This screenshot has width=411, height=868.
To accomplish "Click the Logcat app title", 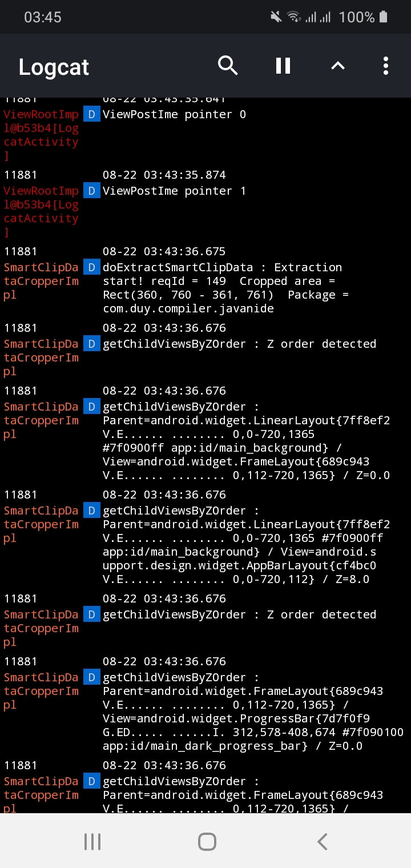I will click(x=53, y=67).
